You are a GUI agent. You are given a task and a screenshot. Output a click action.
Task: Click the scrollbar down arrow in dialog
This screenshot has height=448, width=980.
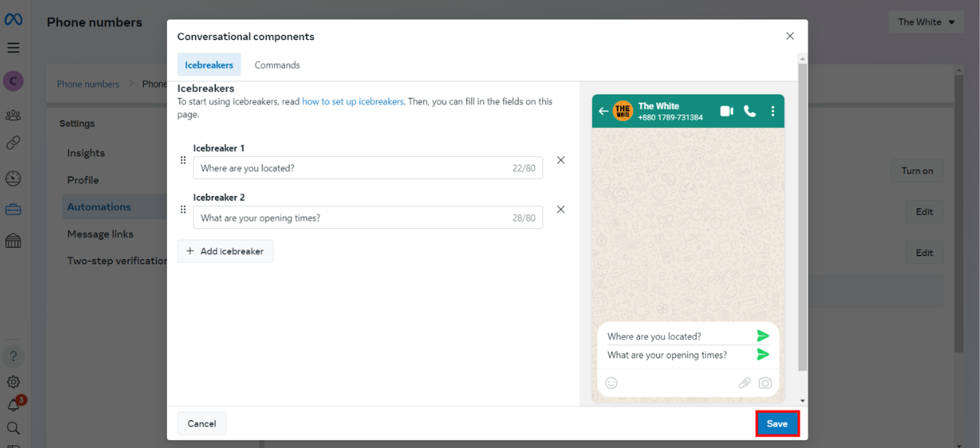click(802, 401)
